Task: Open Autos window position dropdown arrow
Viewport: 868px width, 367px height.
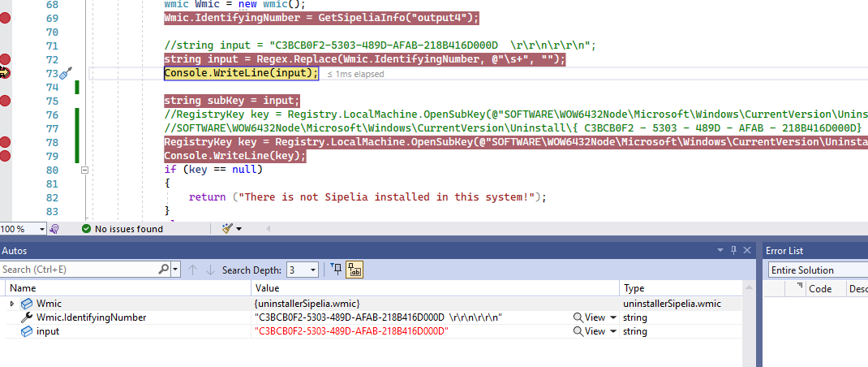Action: [720, 251]
